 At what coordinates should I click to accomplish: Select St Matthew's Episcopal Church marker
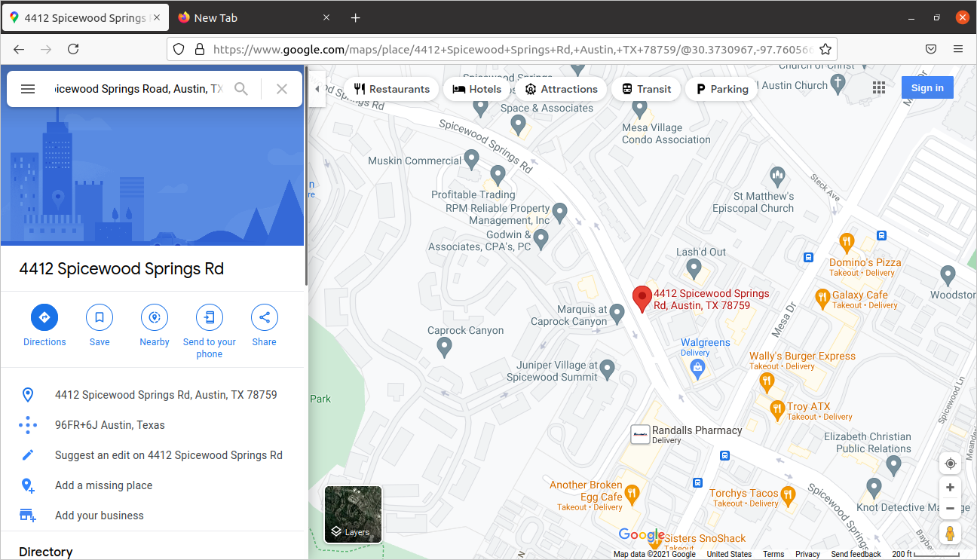point(778,178)
